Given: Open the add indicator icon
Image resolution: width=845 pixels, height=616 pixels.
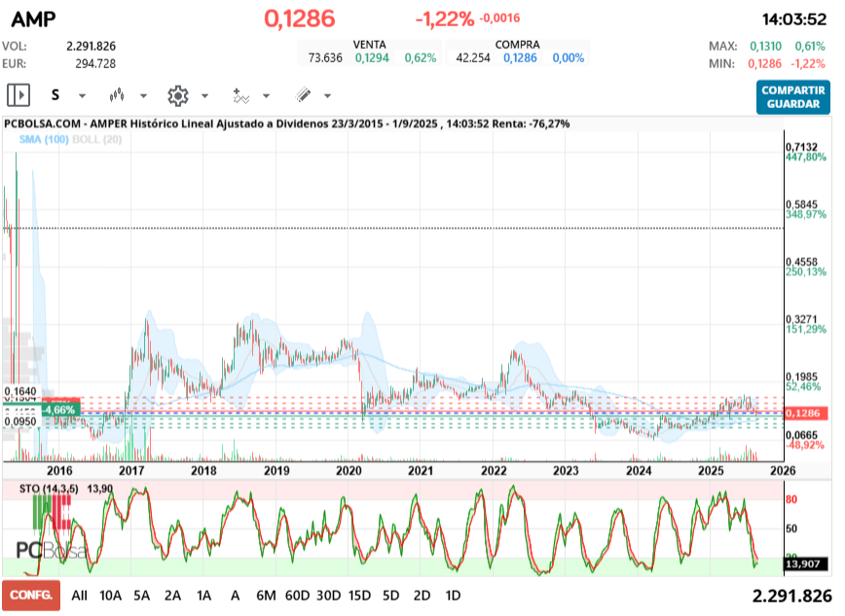Looking at the screenshot, I should 240,95.
